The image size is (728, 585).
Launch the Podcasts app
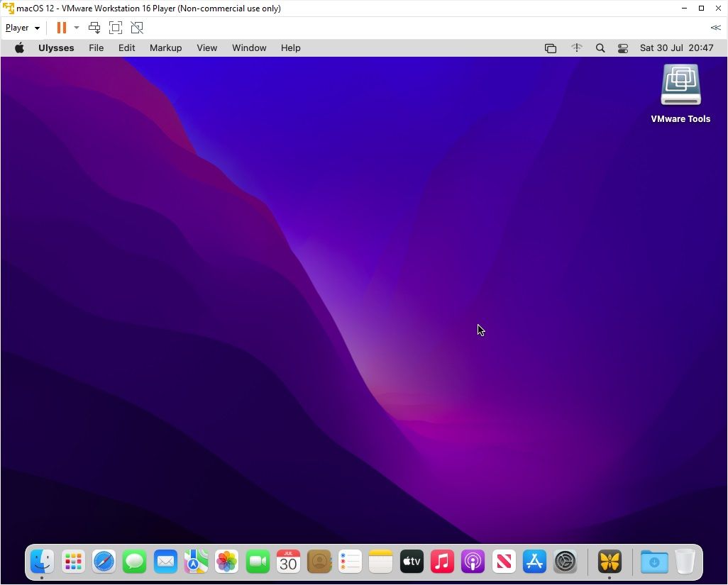473,561
